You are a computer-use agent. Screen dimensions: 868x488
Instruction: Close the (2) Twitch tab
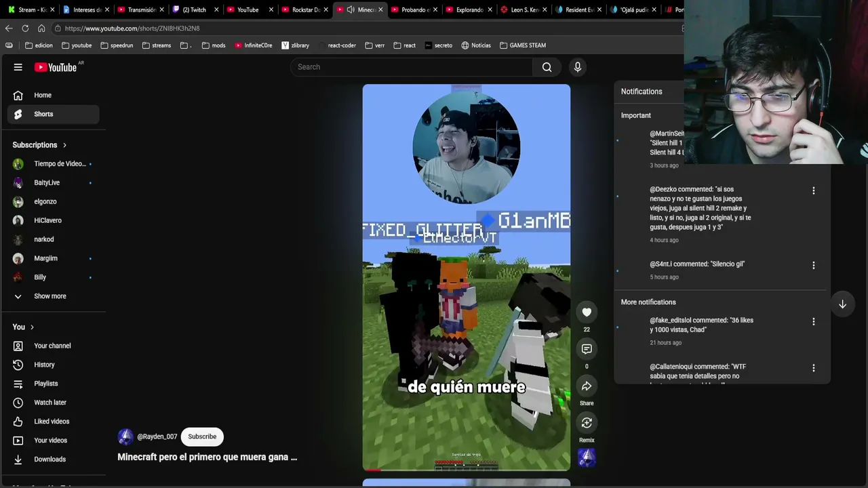tap(216, 9)
